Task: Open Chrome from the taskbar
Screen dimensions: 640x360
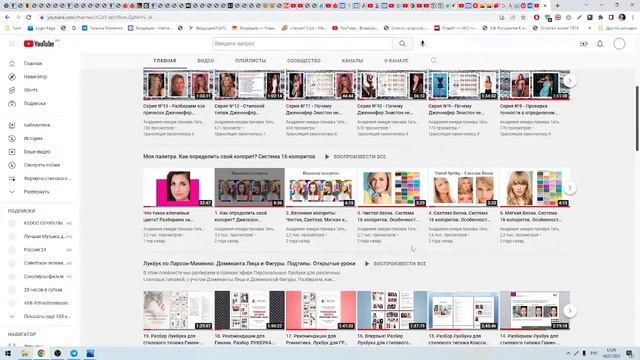Action: pos(41,353)
